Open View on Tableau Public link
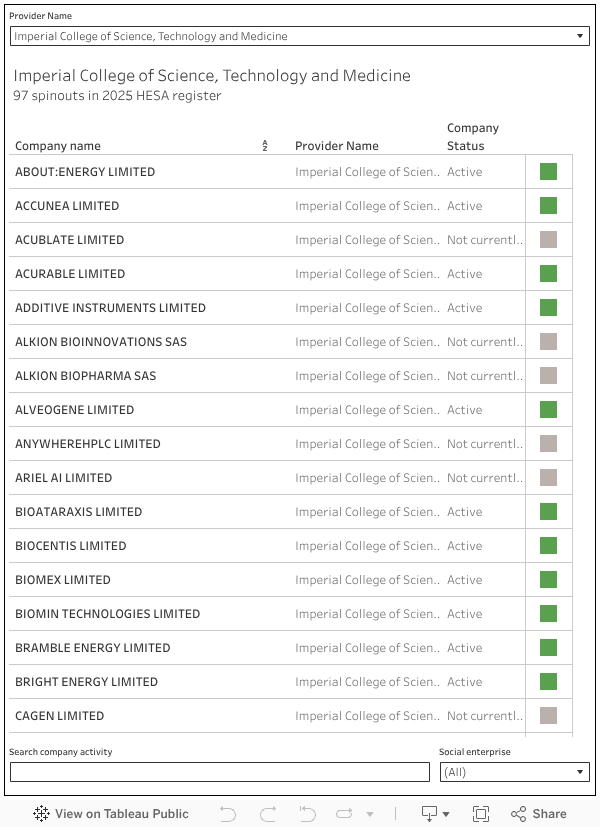This screenshot has width=600, height=827. [111, 814]
